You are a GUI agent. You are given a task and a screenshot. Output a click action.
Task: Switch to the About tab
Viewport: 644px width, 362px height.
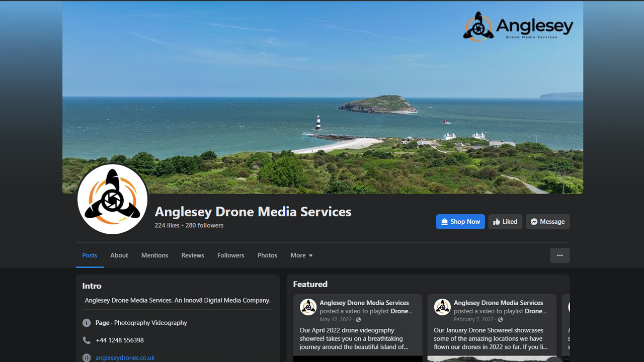point(119,255)
